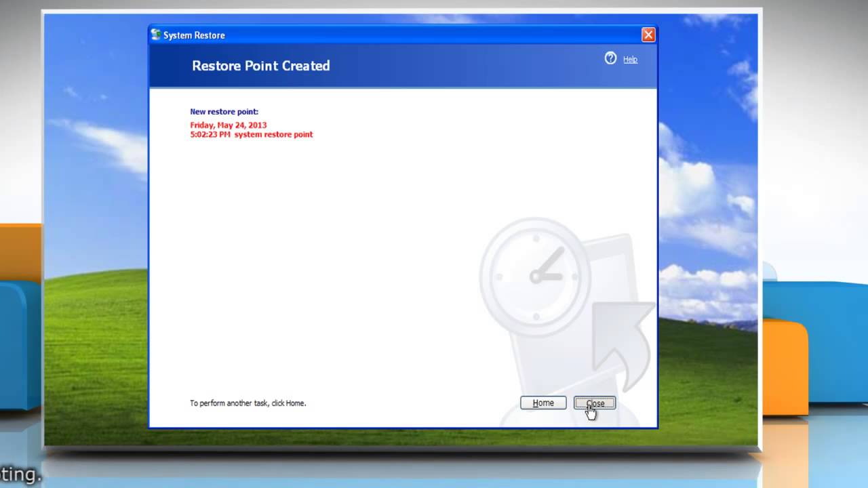Click the Home button
The height and width of the screenshot is (488, 868).
point(543,403)
